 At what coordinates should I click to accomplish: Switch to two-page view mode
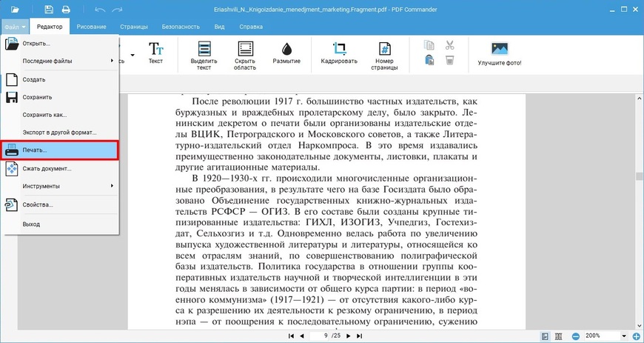[558, 336]
